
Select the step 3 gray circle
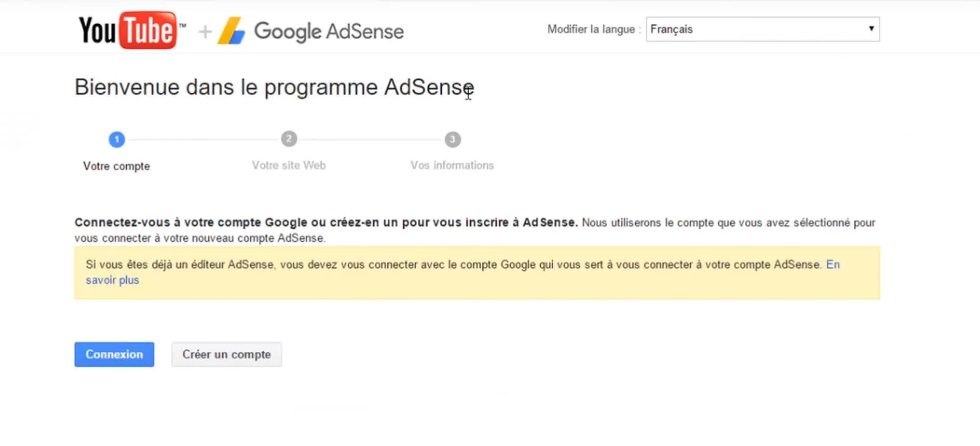click(x=452, y=140)
